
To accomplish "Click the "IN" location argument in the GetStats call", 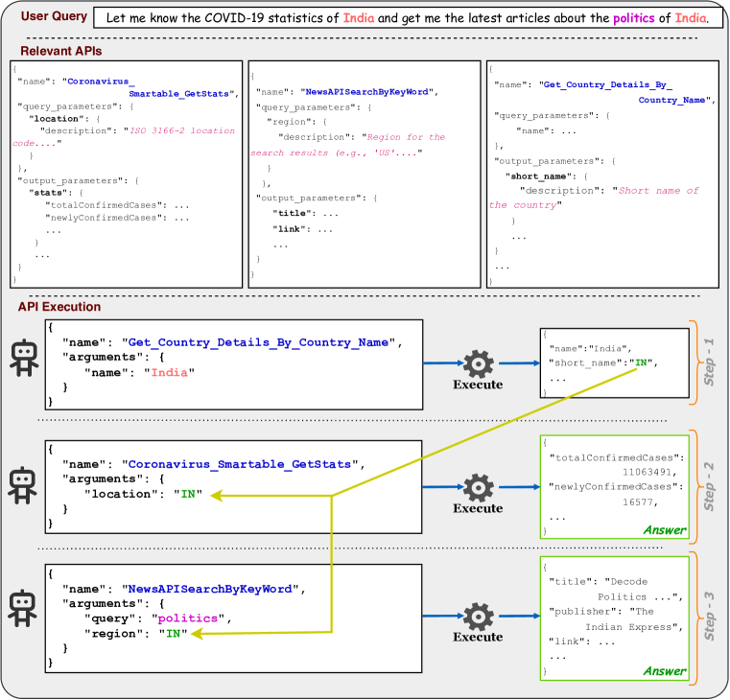I will click(x=187, y=496).
